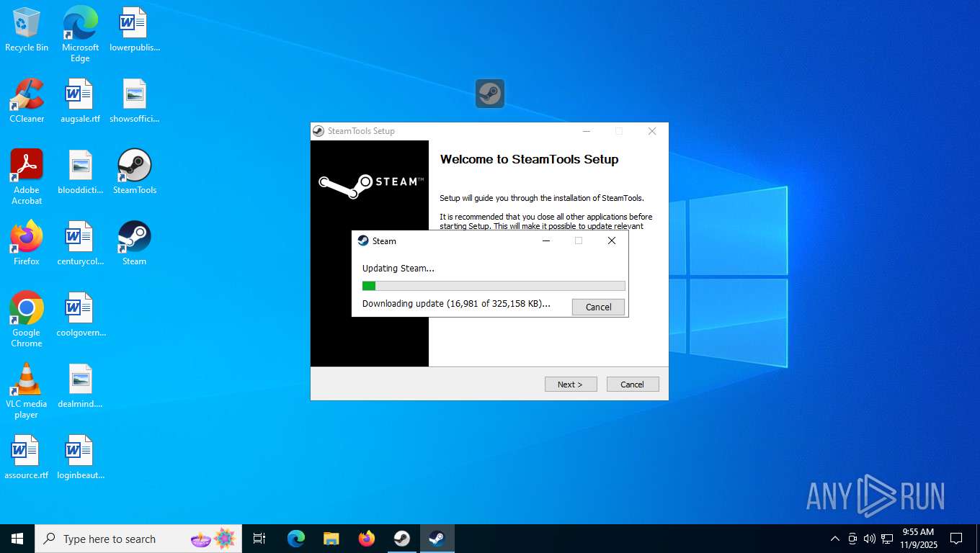This screenshot has width=980, height=553.
Task: Open the notification center
Action: tap(956, 539)
